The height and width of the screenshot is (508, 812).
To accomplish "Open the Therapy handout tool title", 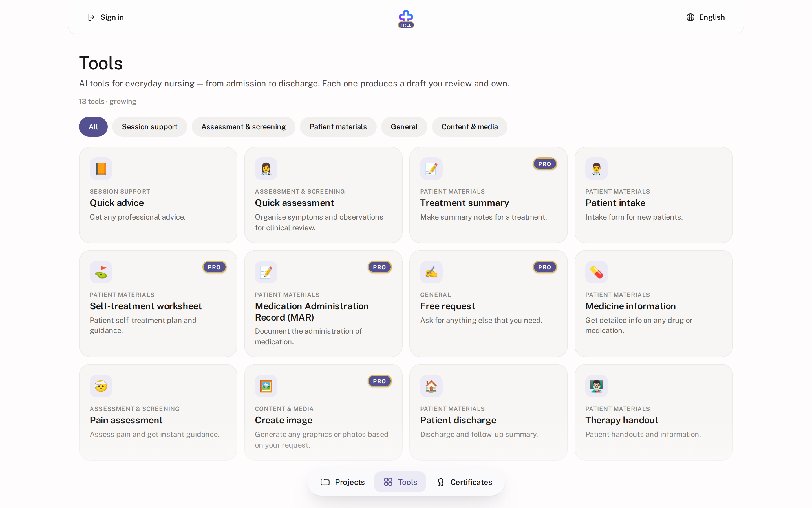I will tap(621, 420).
